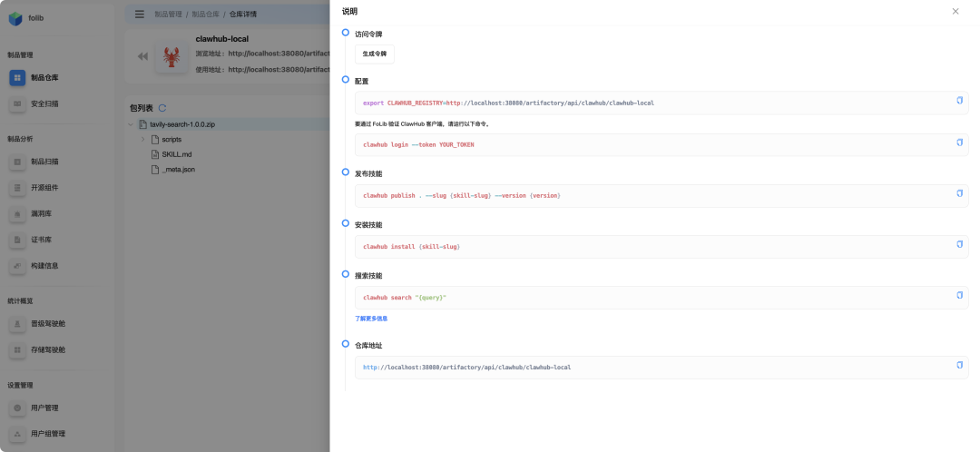Copy the clawhub login command
The image size is (980, 452).
coord(959,142)
